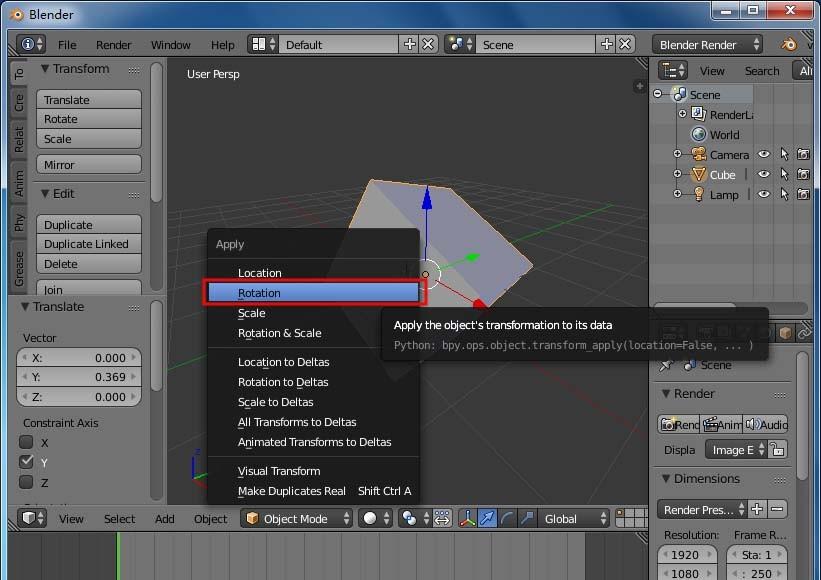Adjust the Y vector value slider
The image size is (821, 580).
78,378
